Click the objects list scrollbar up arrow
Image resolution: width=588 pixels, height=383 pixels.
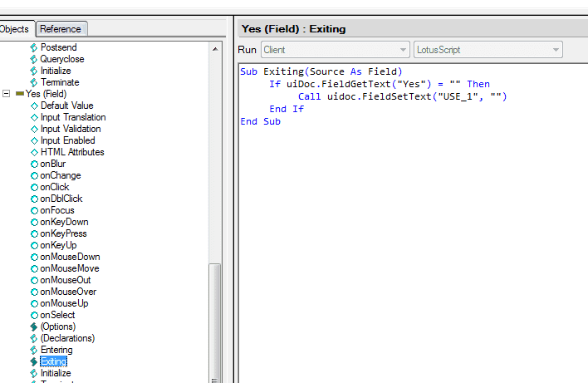pyautogui.click(x=216, y=48)
